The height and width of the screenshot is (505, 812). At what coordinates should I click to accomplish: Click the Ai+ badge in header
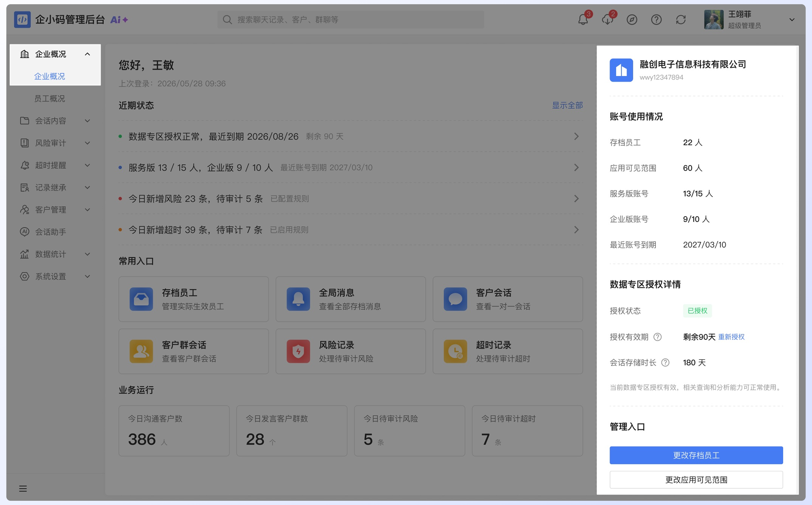click(119, 20)
